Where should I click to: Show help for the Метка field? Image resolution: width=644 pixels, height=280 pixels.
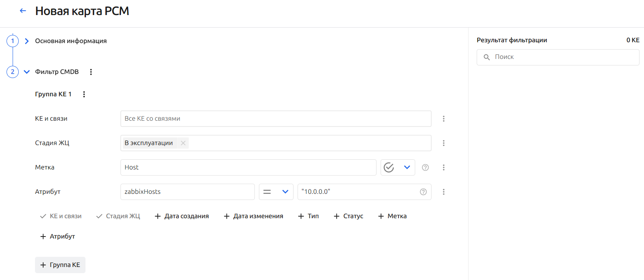point(425,167)
